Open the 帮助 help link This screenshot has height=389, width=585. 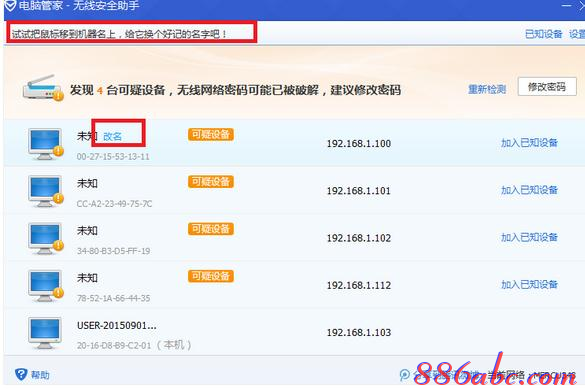point(40,374)
